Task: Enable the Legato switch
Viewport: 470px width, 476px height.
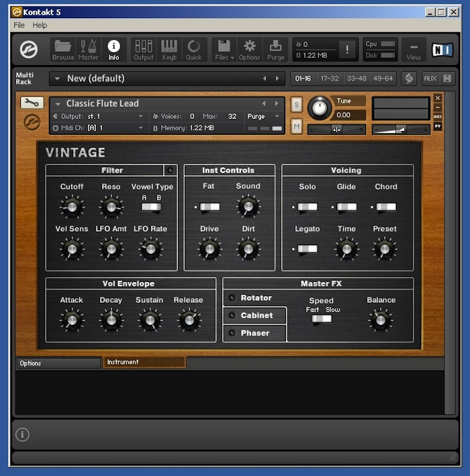Action: click(x=307, y=249)
